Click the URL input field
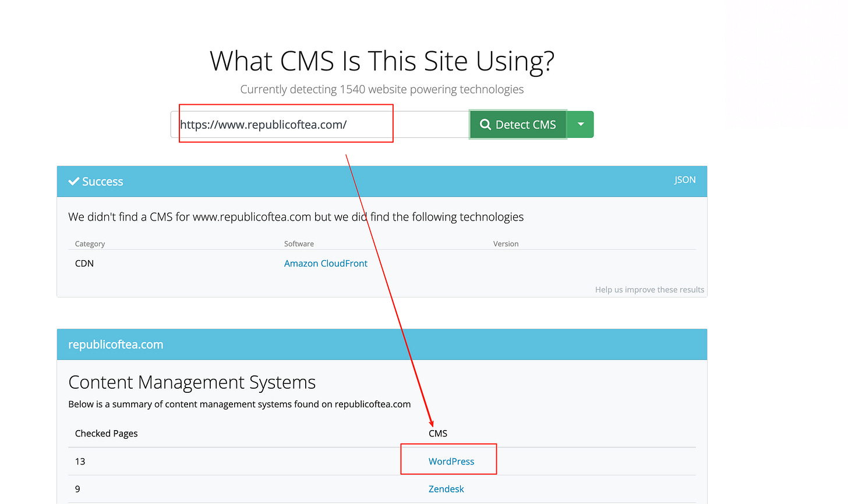848x504 pixels. 320,125
